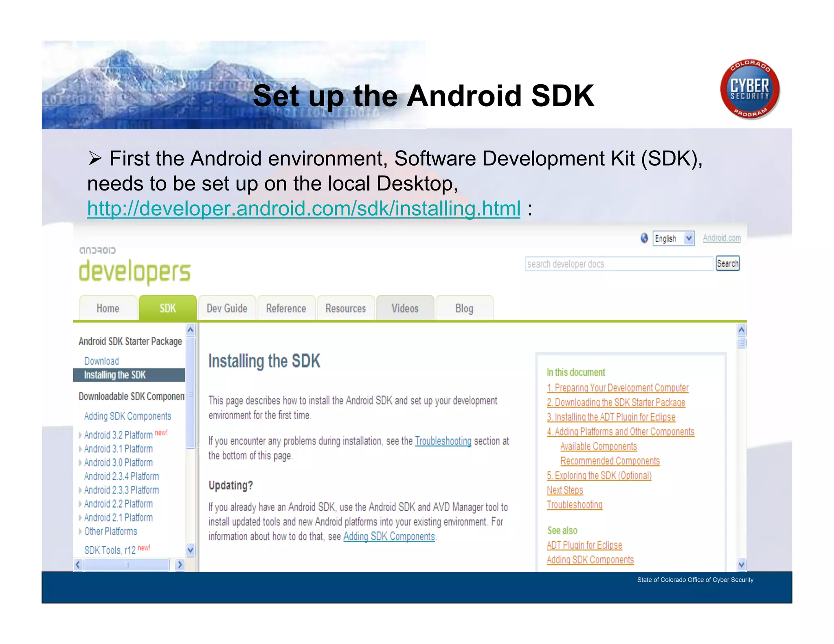The width and height of the screenshot is (834, 644).
Task: Click sidebar horizontal scroll right arrow
Action: [180, 565]
